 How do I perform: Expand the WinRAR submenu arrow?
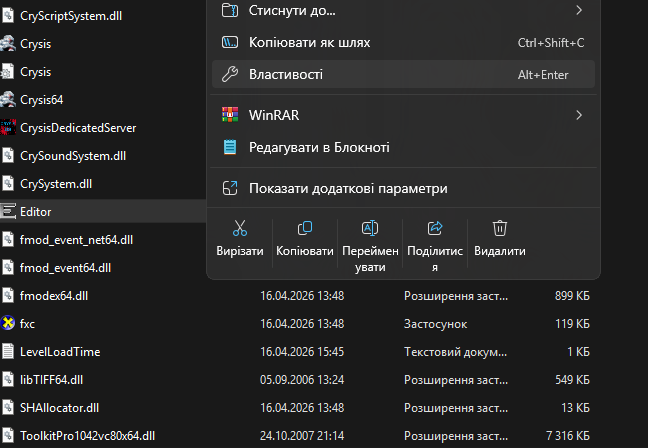[x=579, y=115]
